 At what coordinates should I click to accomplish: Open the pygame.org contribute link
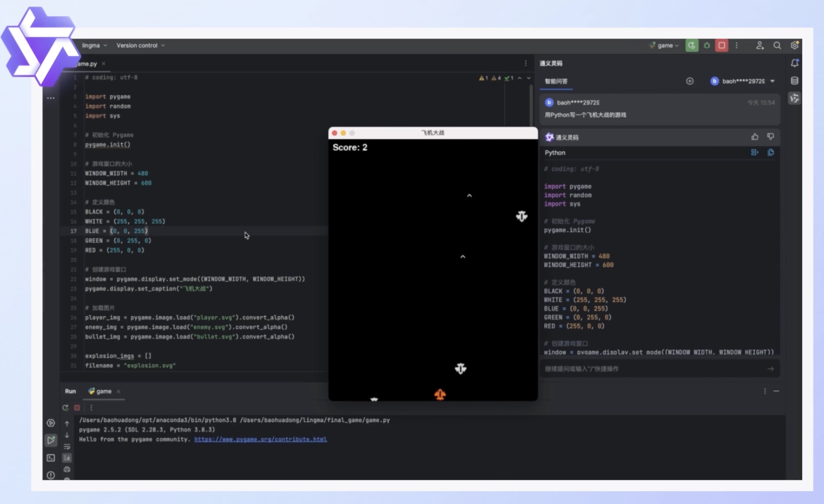point(261,439)
